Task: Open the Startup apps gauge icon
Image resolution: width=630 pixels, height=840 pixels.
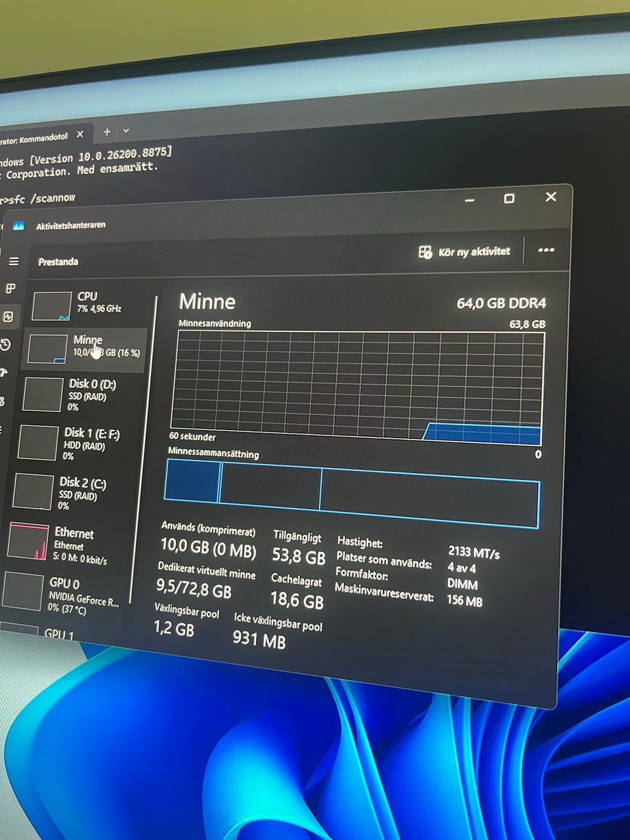Action: click(3, 373)
